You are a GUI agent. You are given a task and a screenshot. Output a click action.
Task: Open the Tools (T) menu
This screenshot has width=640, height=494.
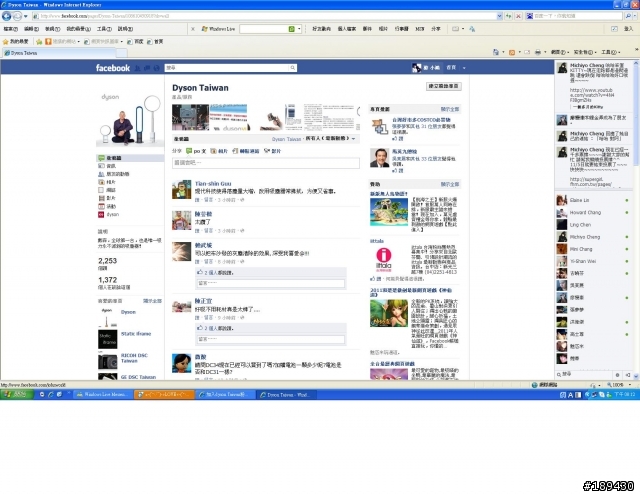(104, 29)
